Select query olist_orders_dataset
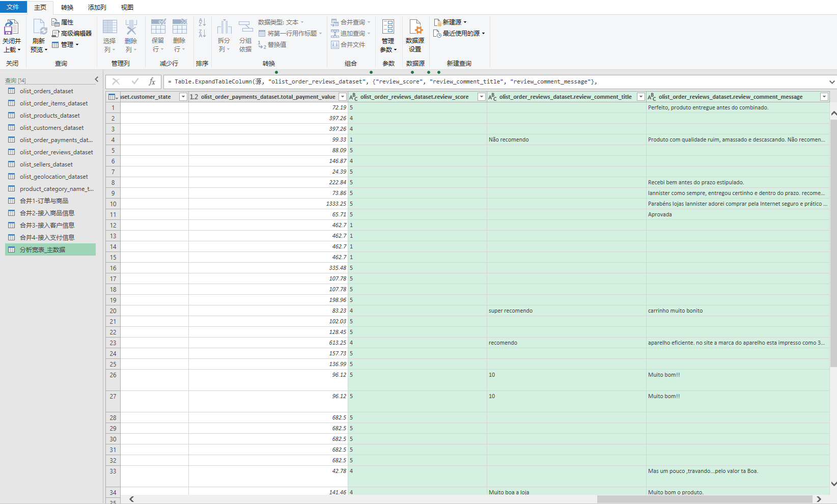The width and height of the screenshot is (837, 504). [x=50, y=91]
